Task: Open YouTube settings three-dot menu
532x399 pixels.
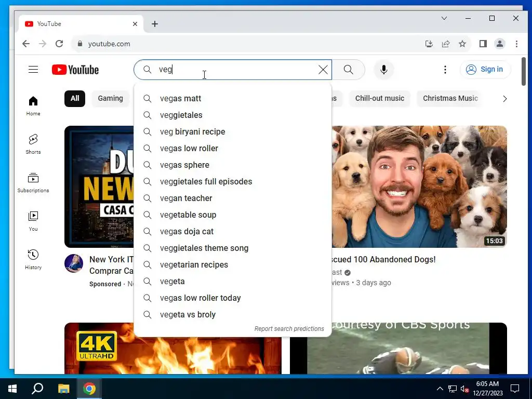Action: click(445, 70)
